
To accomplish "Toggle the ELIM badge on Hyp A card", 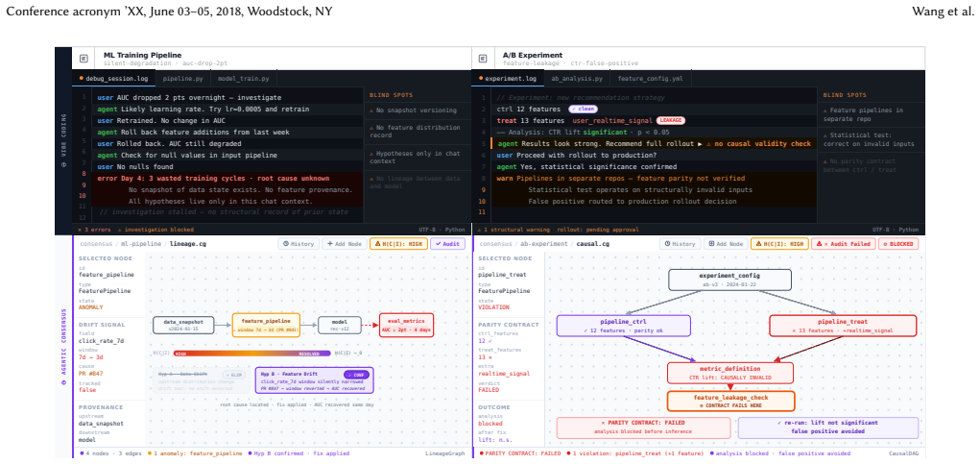I will (x=234, y=374).
